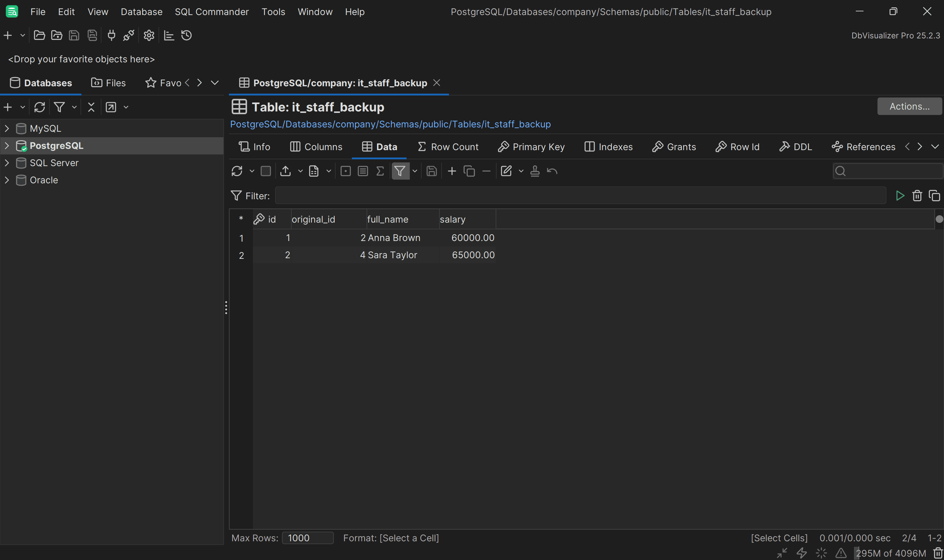Click the Disconnect plug icon
Image resolution: width=944 pixels, height=560 pixels.
129,36
